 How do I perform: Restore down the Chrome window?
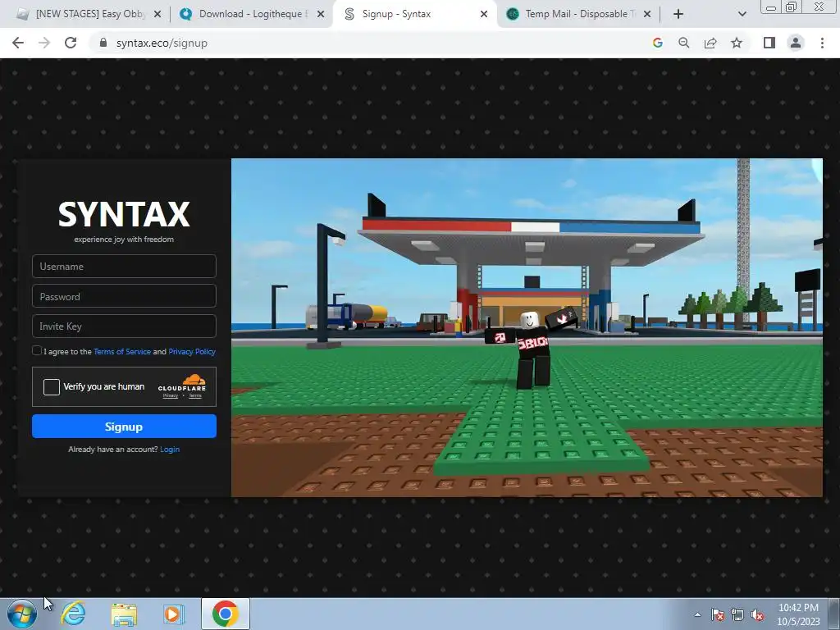791,7
